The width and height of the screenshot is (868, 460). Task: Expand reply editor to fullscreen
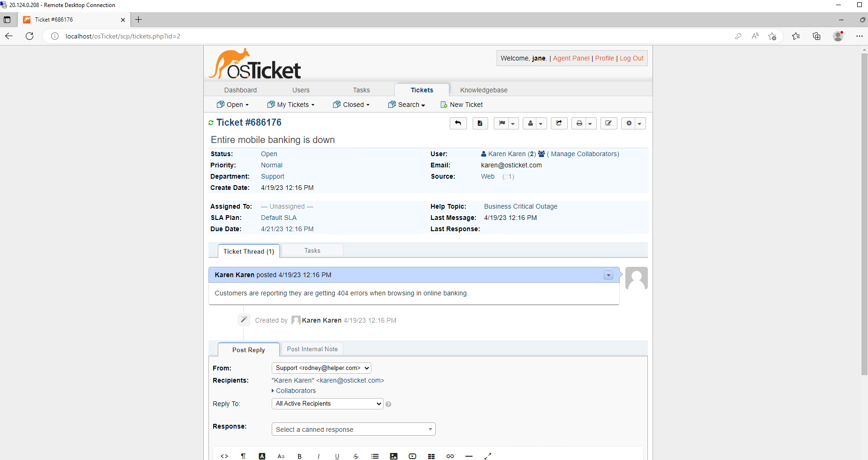[488, 456]
